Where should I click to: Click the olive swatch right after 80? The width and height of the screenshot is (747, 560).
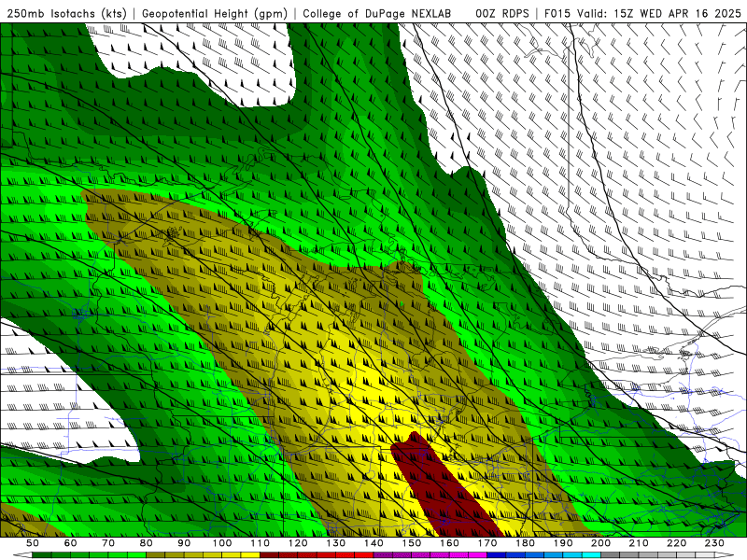[155, 555]
